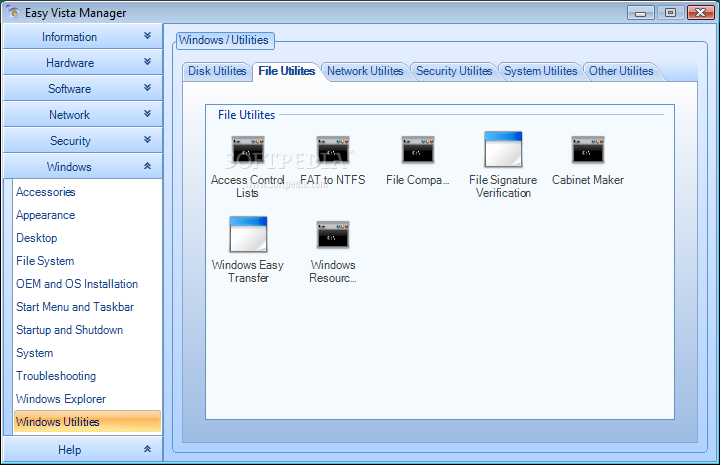Click the Windows sidebar panel header

[83, 166]
